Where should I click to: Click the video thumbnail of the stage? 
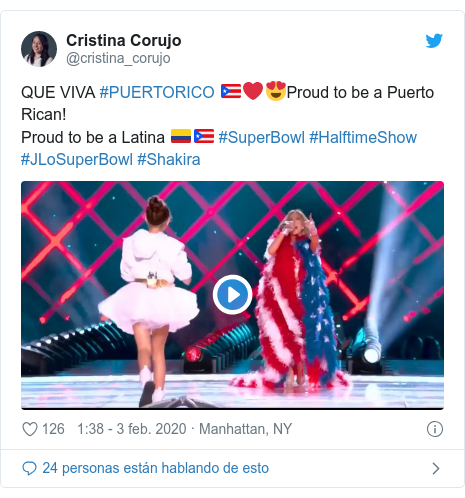click(232, 295)
